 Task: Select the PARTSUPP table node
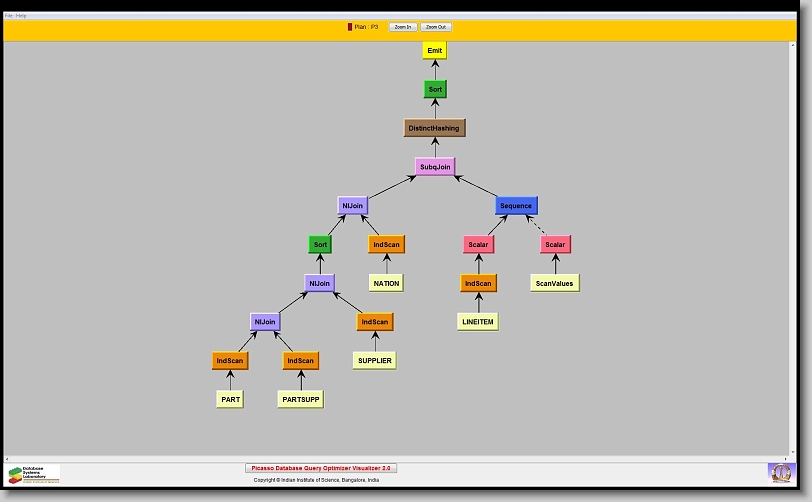301,399
